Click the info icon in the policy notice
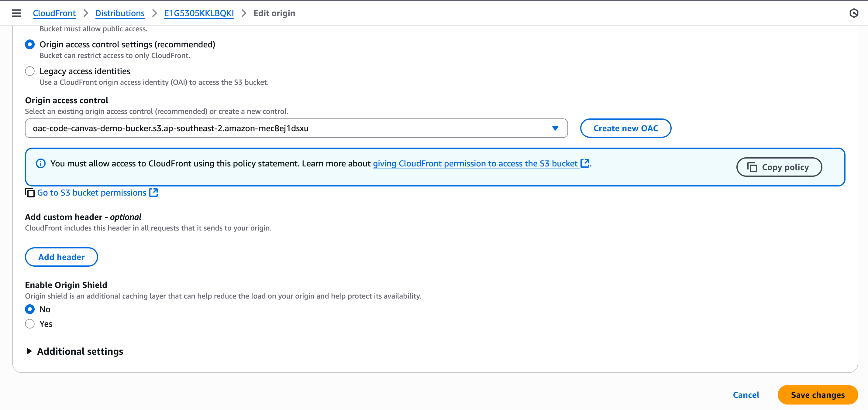Image resolution: width=868 pixels, height=410 pixels. [x=40, y=164]
